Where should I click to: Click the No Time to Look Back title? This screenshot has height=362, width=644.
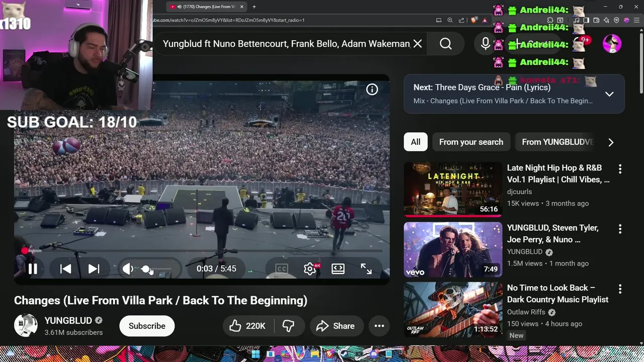[557, 294]
